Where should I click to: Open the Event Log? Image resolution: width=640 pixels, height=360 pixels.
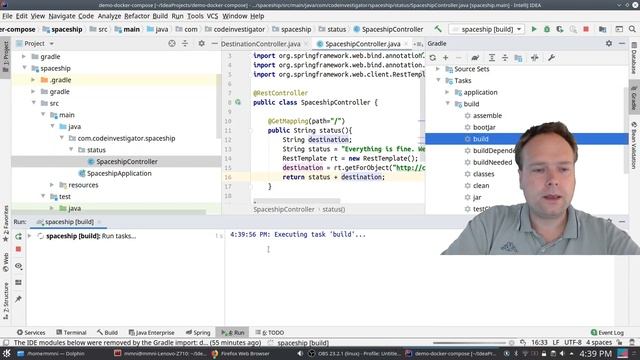click(x=607, y=333)
